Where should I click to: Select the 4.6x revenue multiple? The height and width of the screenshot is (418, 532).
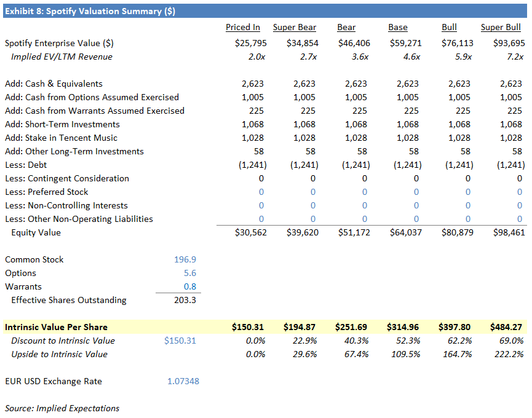coord(411,57)
